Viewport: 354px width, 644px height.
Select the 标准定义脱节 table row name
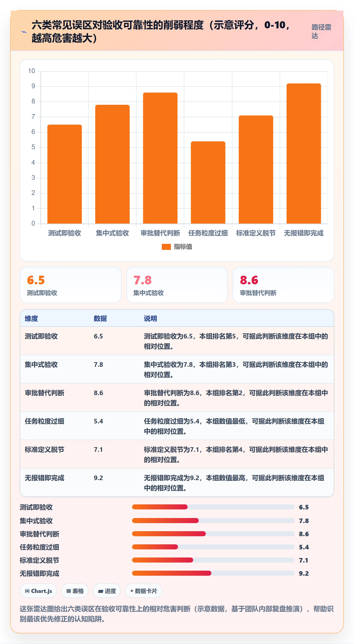tap(45, 450)
